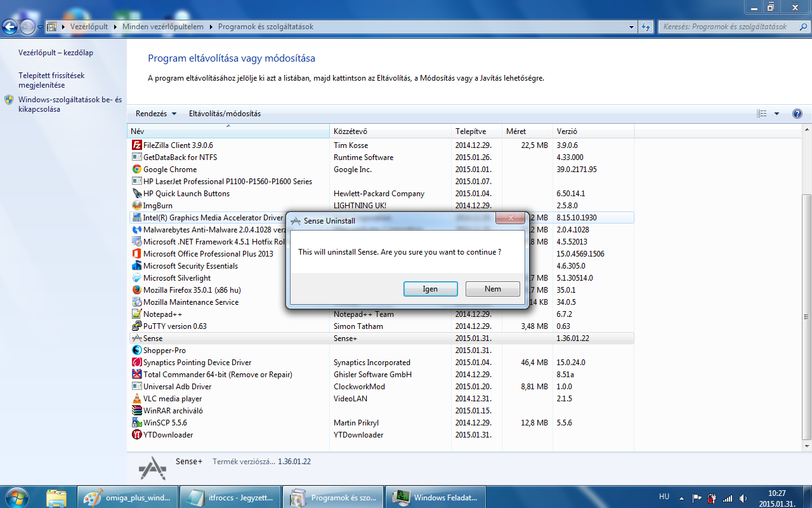Expand the address bar history dropdown
The width and height of the screenshot is (812, 508).
point(631,27)
